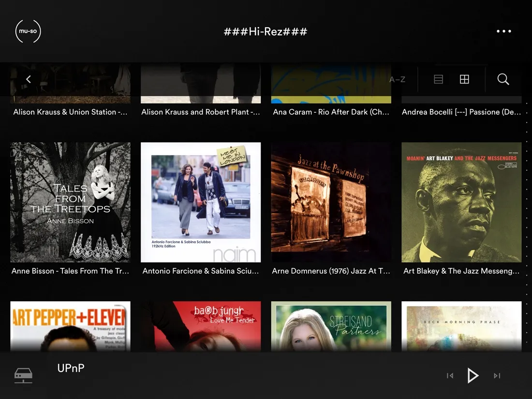The height and width of the screenshot is (399, 532).
Task: Open Art Blakey Moanin' album cover
Action: pos(461,202)
